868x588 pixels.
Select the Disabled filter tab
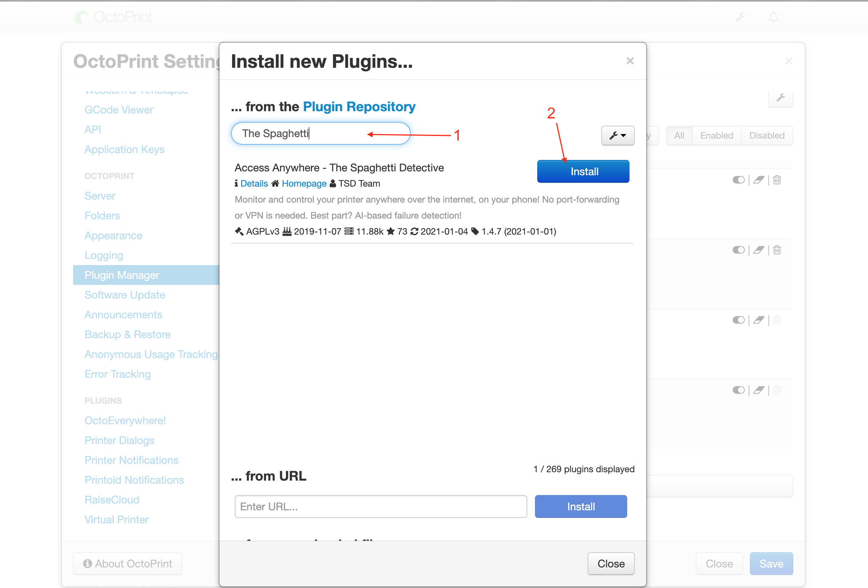767,136
